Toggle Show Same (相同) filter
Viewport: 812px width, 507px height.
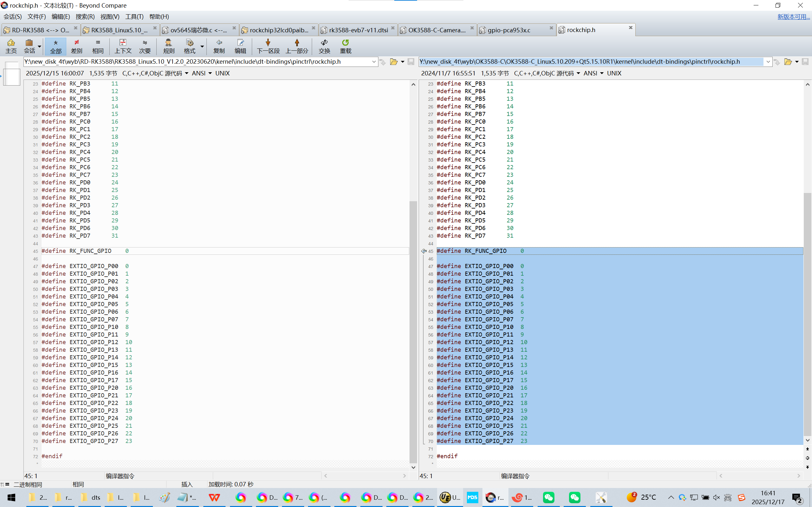tap(98, 46)
